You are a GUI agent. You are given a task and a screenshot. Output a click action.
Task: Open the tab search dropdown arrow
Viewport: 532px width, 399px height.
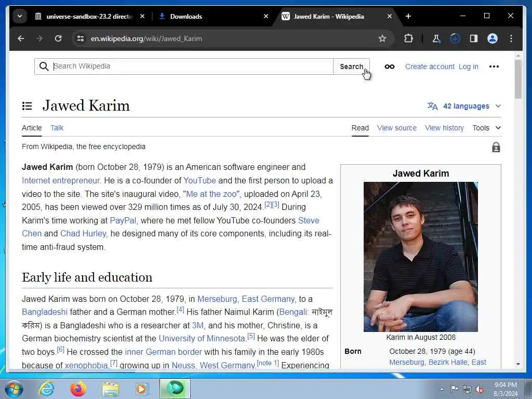point(20,16)
